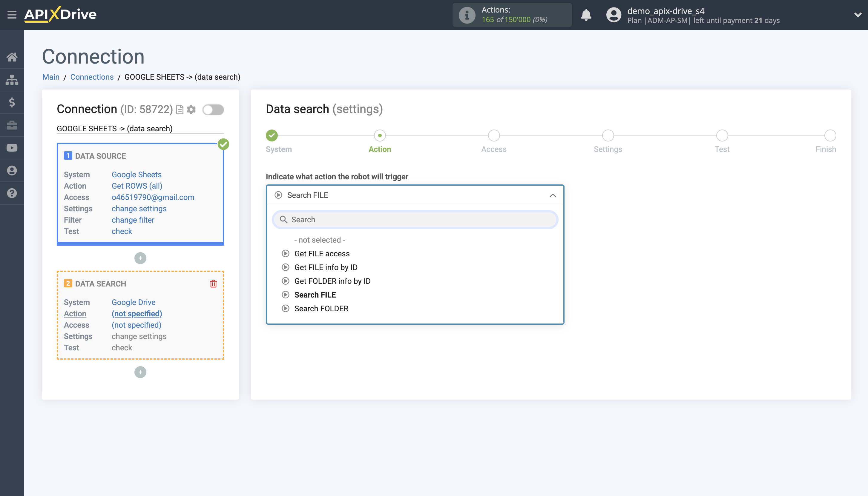The height and width of the screenshot is (496, 868).
Task: Collapse the Search FILE action dropdown
Action: pos(415,195)
